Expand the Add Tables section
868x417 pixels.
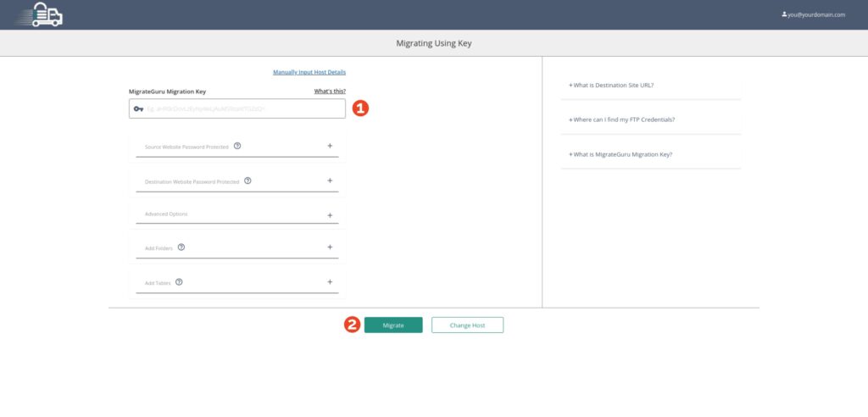click(330, 282)
